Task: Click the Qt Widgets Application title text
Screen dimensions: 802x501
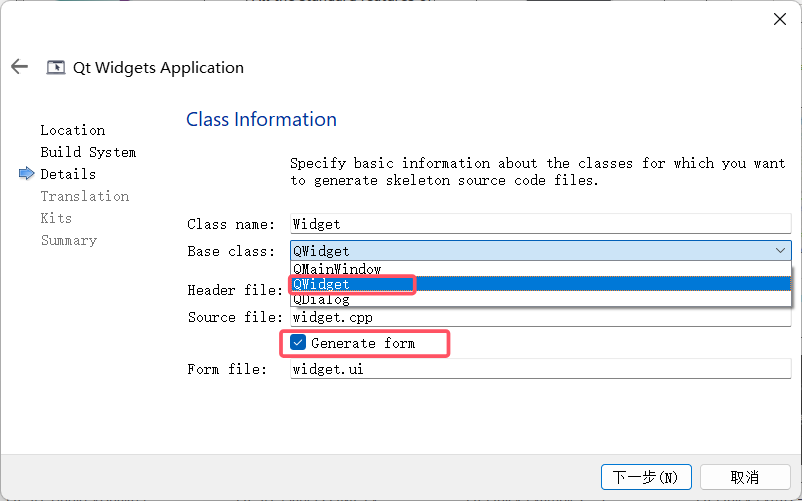Action: click(159, 67)
